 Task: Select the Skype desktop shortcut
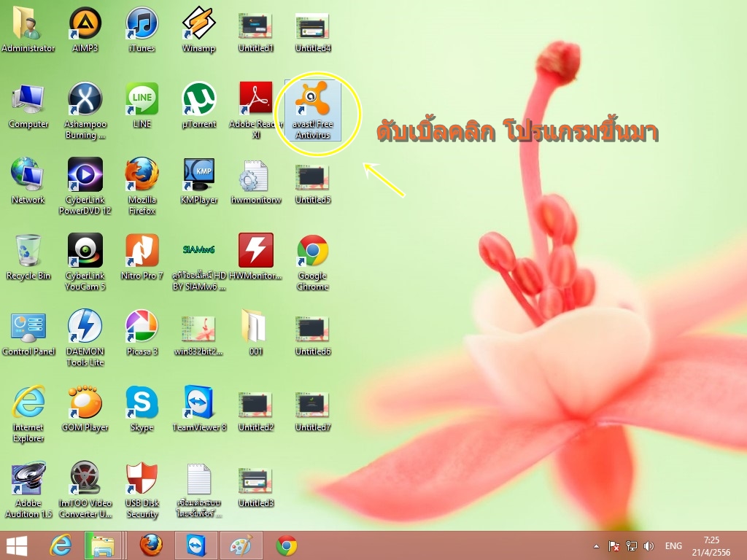142,408
